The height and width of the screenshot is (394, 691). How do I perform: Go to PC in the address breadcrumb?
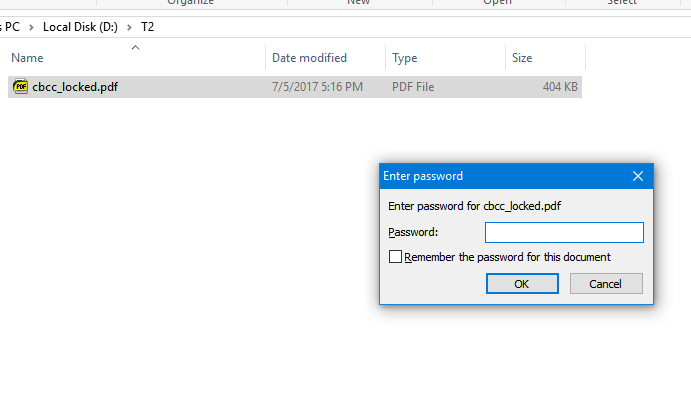(x=12, y=27)
